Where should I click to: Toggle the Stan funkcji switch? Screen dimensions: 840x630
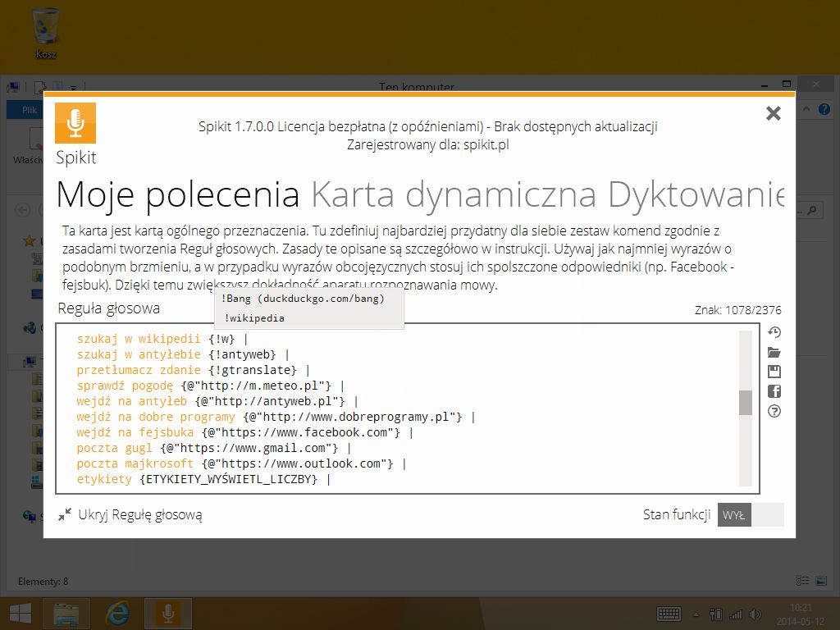[751, 515]
